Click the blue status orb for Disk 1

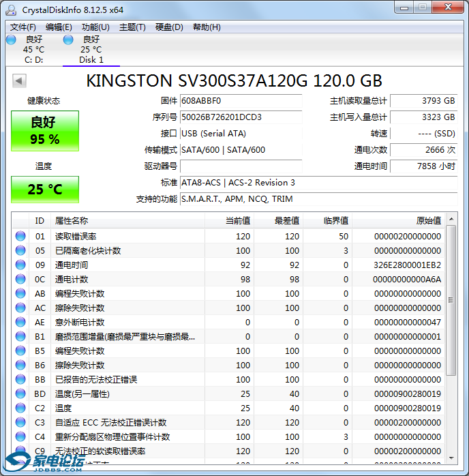68,40
